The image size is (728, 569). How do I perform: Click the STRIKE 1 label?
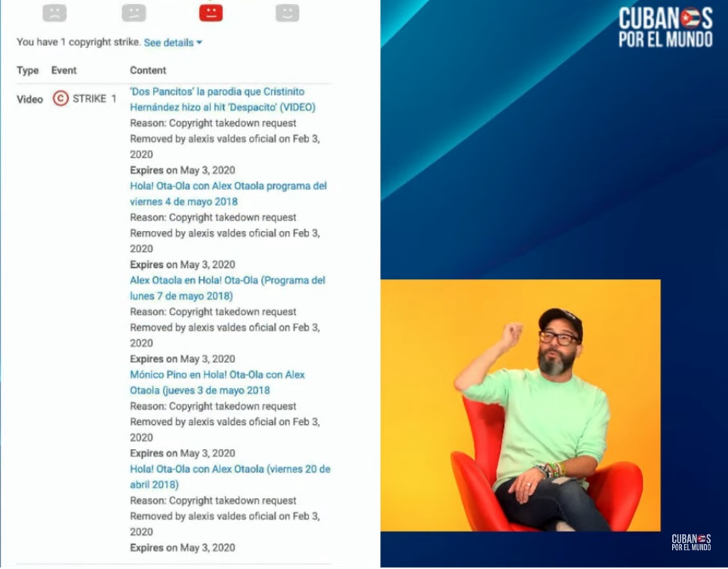[94, 99]
